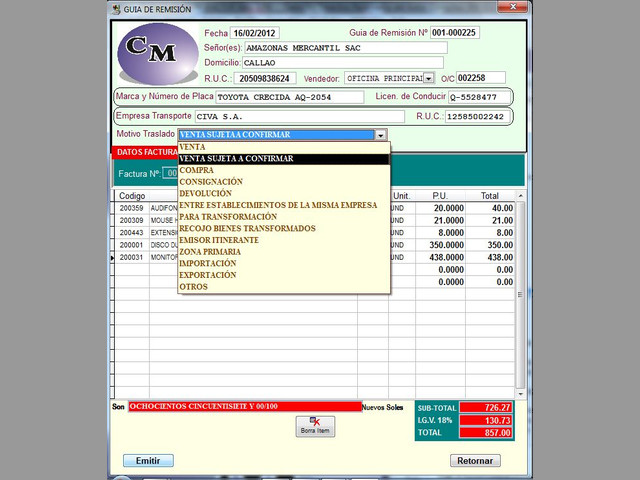Click code cell 200309
The width and height of the screenshot is (640, 480).
[x=132, y=220]
